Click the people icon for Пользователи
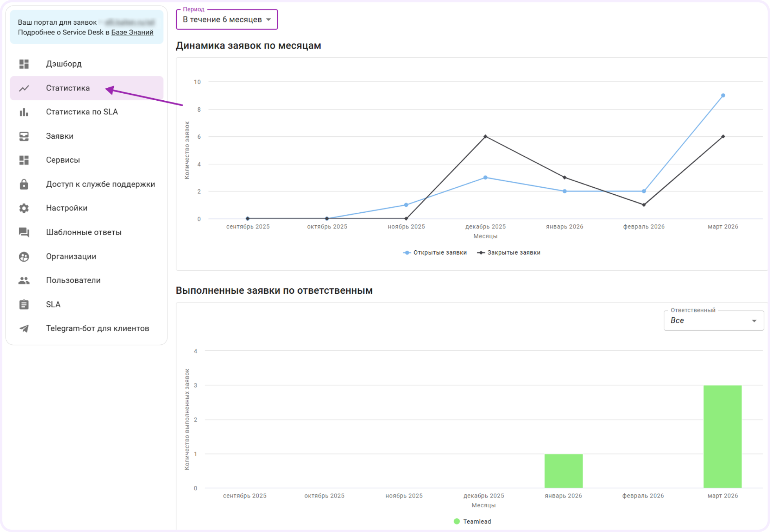The image size is (770, 532). (24, 280)
